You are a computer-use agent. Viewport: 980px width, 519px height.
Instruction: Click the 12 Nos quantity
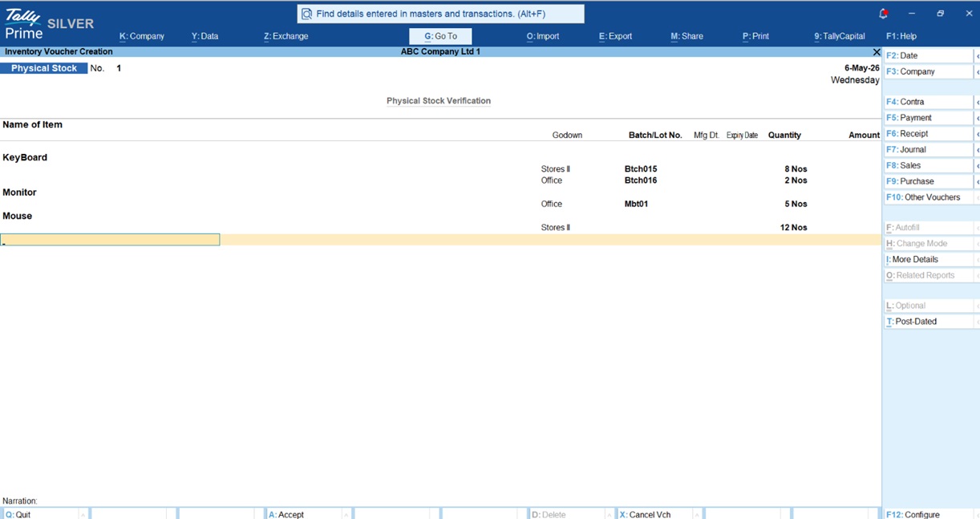[x=793, y=228]
